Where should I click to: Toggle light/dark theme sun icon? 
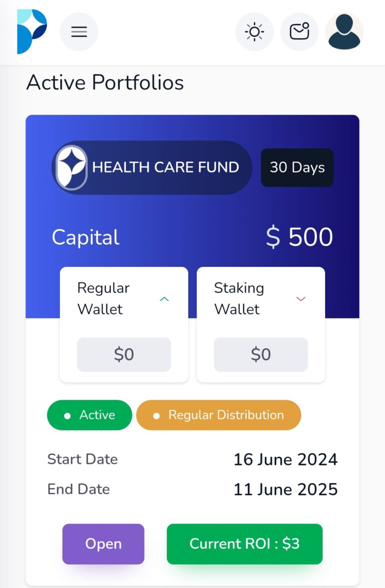click(254, 32)
